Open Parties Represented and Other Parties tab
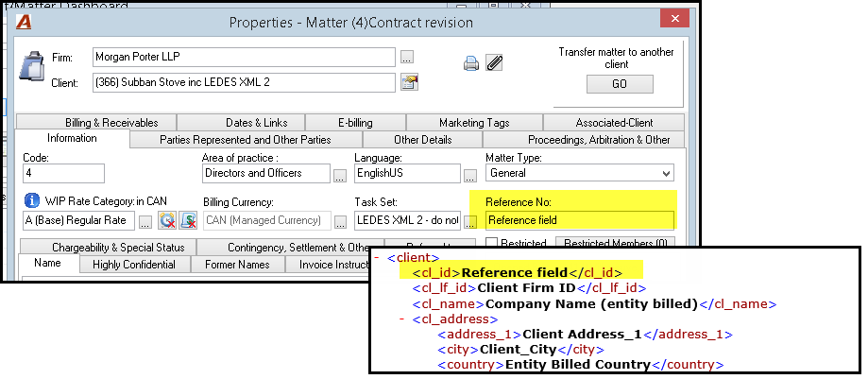The width and height of the screenshot is (868, 379). click(246, 140)
